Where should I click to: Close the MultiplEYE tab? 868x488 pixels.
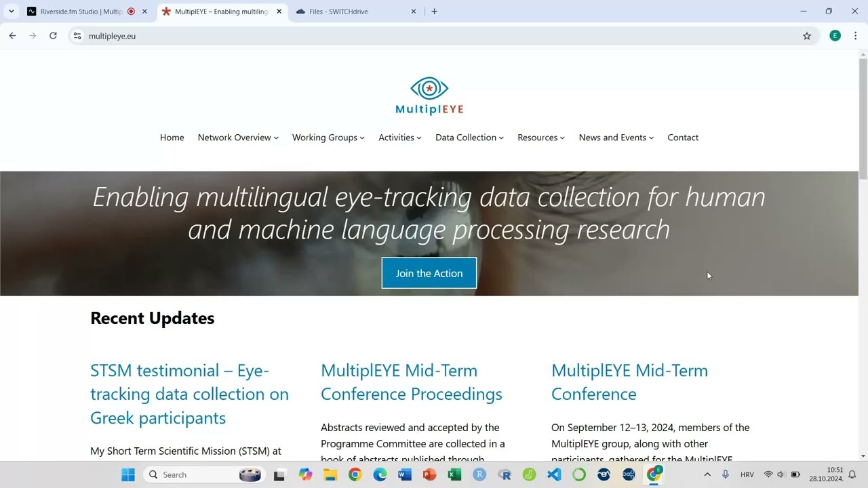tap(279, 12)
